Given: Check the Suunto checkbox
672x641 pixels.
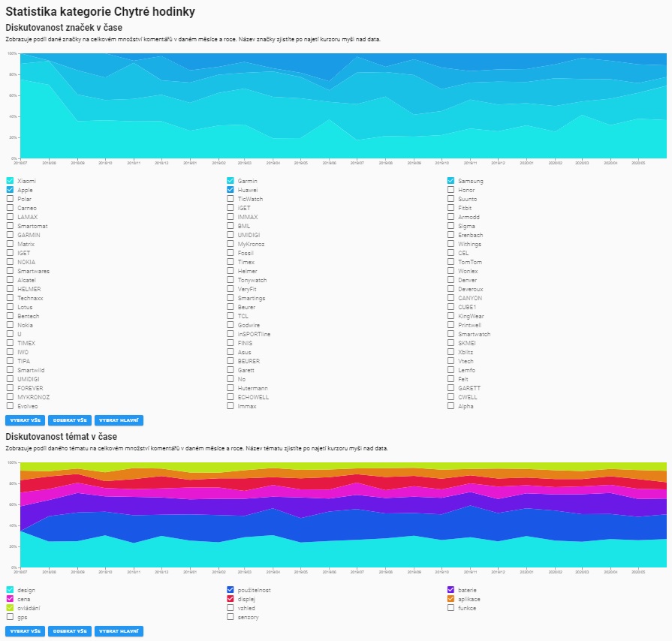Looking at the screenshot, I should 451,199.
